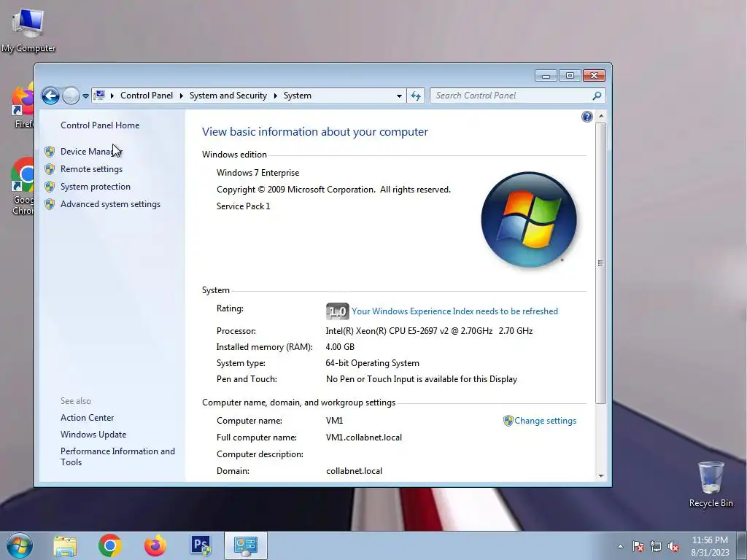Go to Control Panel Home
This screenshot has width=747, height=560.
[x=100, y=125]
